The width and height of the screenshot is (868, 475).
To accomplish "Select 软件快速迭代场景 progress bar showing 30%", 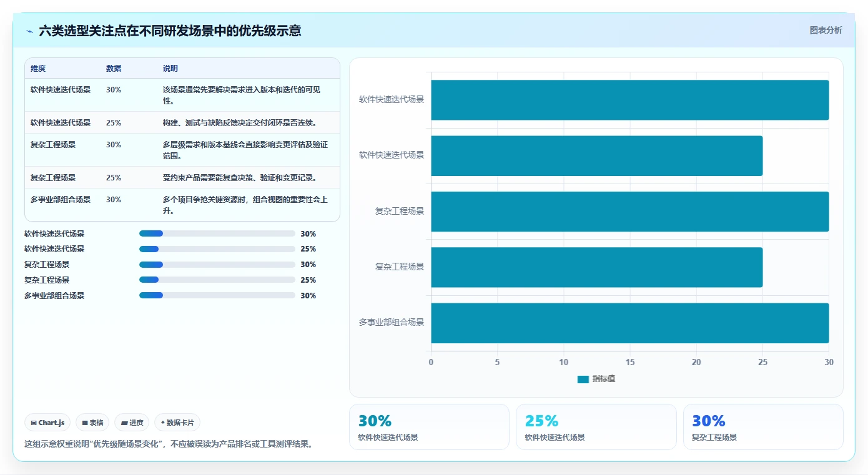I will tap(217, 233).
